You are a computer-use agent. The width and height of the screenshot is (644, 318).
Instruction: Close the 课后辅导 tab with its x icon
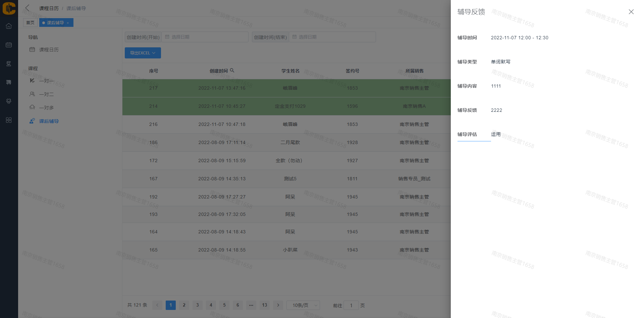tap(68, 23)
